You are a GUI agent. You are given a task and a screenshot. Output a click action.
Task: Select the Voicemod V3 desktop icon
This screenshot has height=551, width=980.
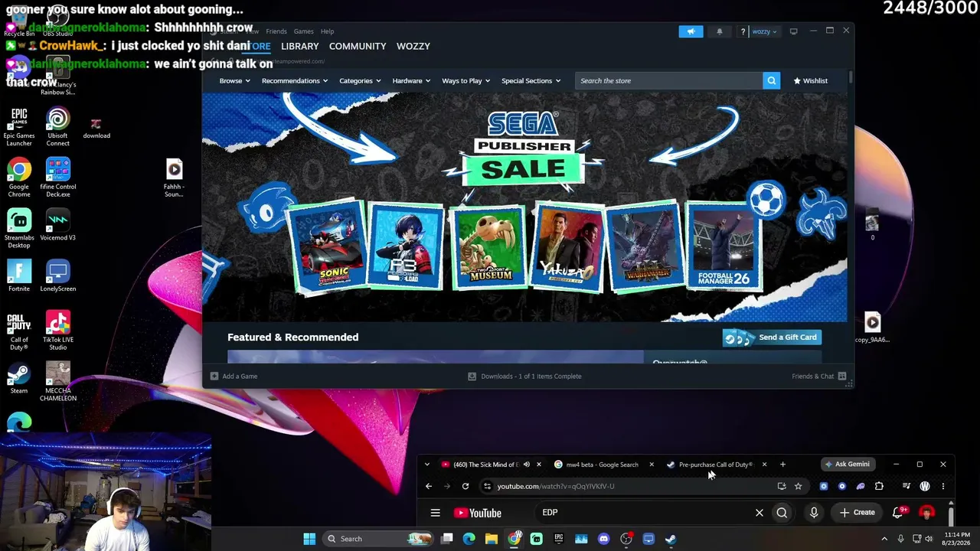57,225
